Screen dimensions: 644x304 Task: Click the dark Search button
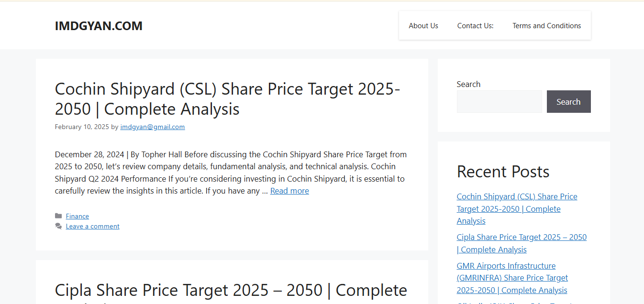[569, 102]
